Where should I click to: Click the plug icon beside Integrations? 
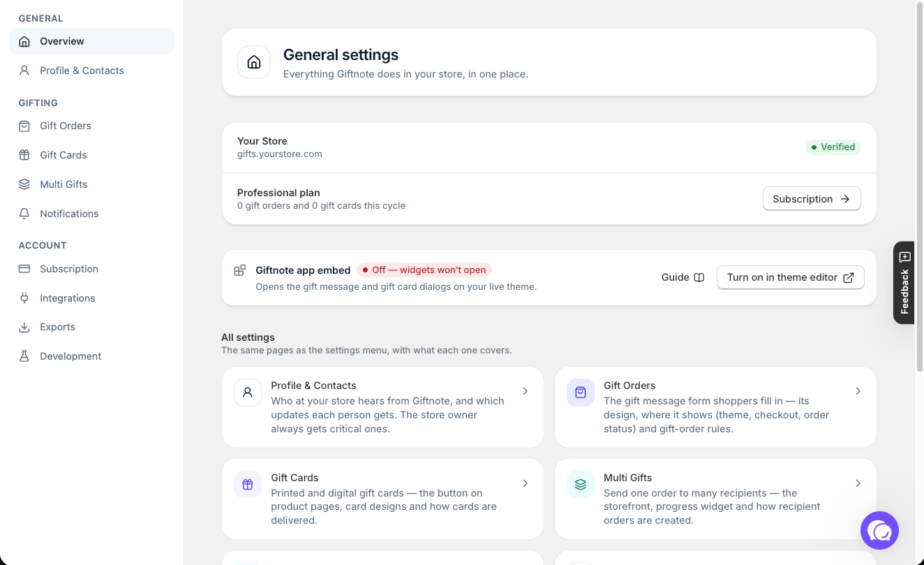(24, 298)
